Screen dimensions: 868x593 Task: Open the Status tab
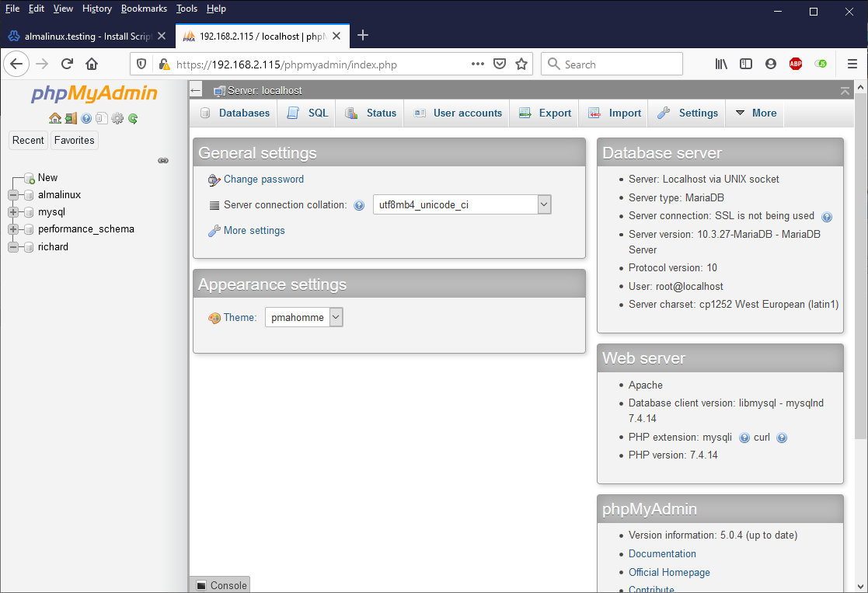coord(371,113)
